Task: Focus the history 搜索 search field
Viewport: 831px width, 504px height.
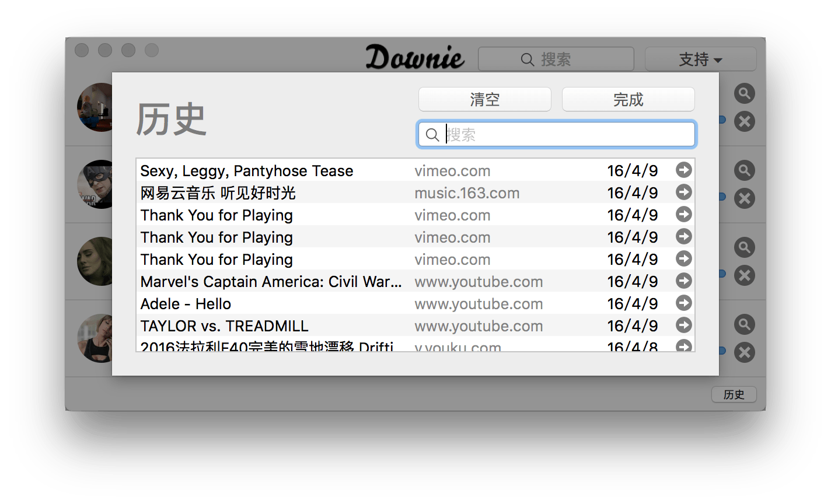Action: click(557, 135)
